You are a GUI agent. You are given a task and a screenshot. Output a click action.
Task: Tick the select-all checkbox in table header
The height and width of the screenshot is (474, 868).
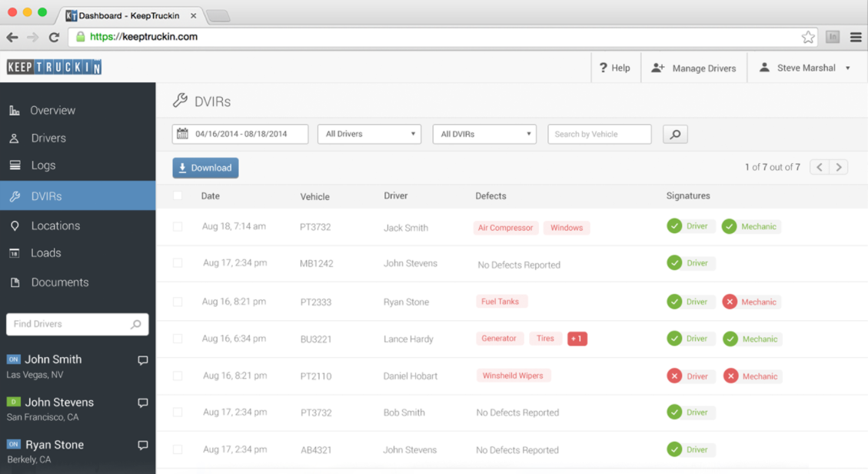click(178, 196)
